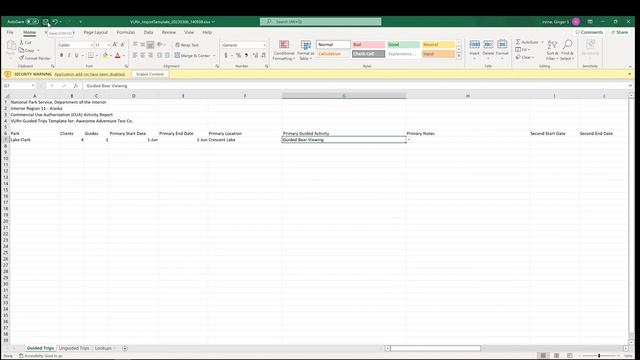Open the File tab

point(10,32)
